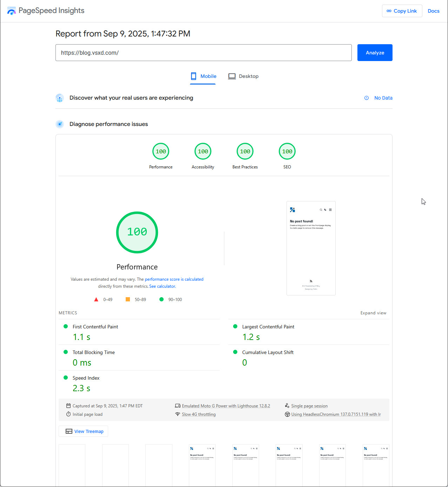
Task: Click the Copy Link button
Action: click(x=402, y=11)
